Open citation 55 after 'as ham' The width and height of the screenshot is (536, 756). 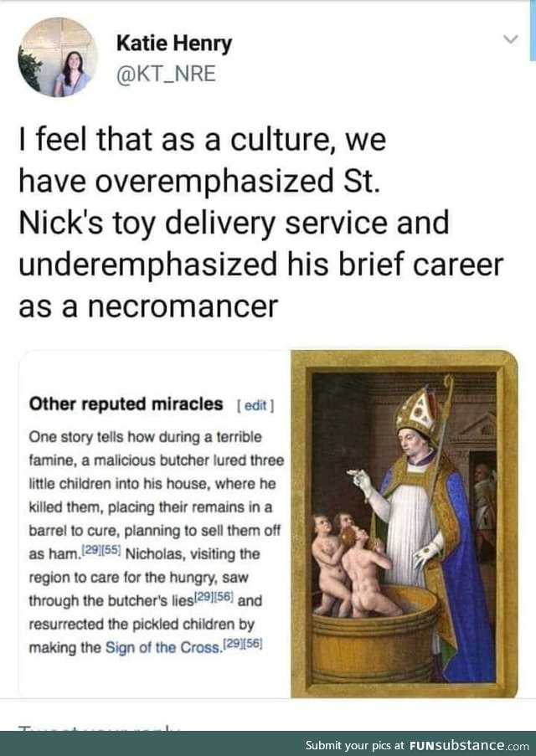[x=112, y=550]
